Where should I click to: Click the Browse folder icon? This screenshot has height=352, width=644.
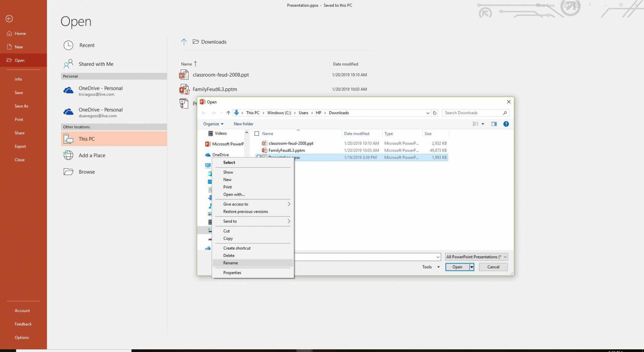click(68, 172)
